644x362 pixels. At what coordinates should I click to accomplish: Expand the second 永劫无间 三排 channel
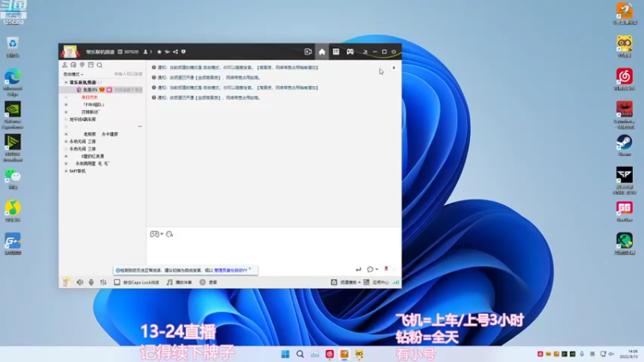66,149
